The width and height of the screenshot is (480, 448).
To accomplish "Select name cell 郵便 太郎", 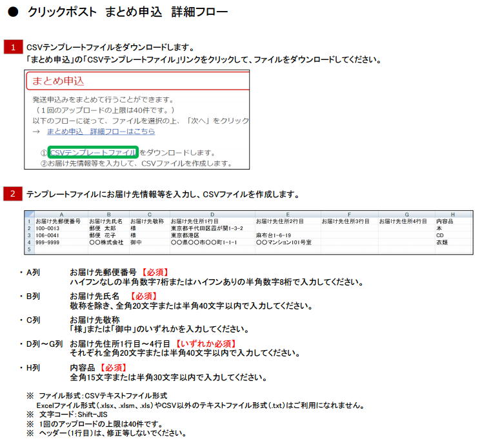I will (x=108, y=228).
